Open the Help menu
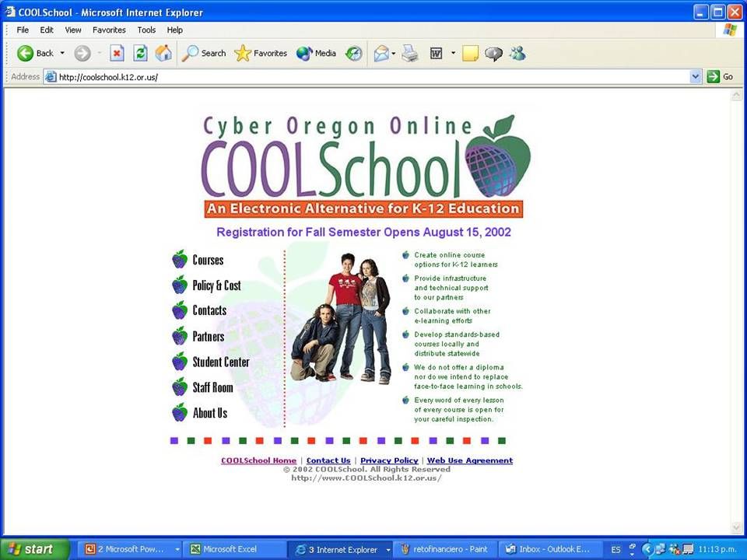 174,30
